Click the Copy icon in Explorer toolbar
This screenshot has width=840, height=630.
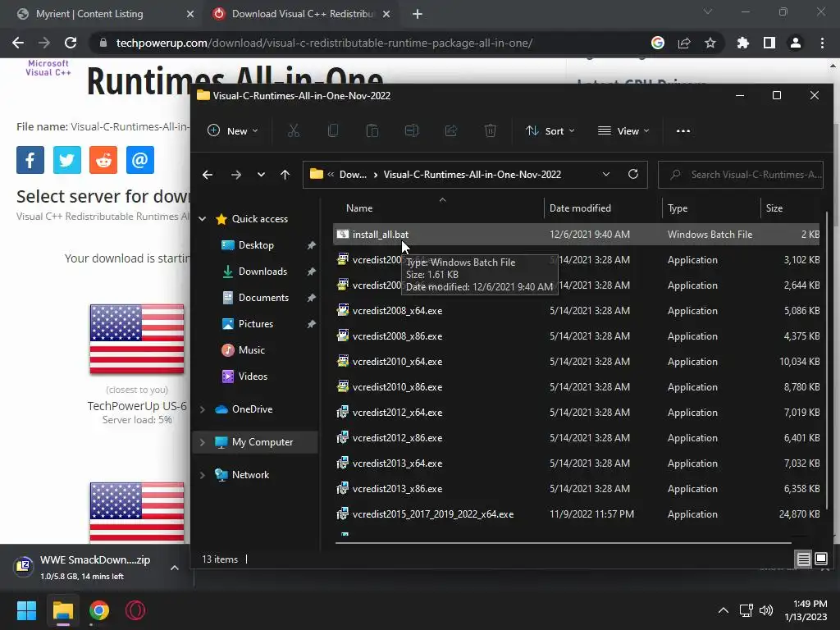[333, 130]
